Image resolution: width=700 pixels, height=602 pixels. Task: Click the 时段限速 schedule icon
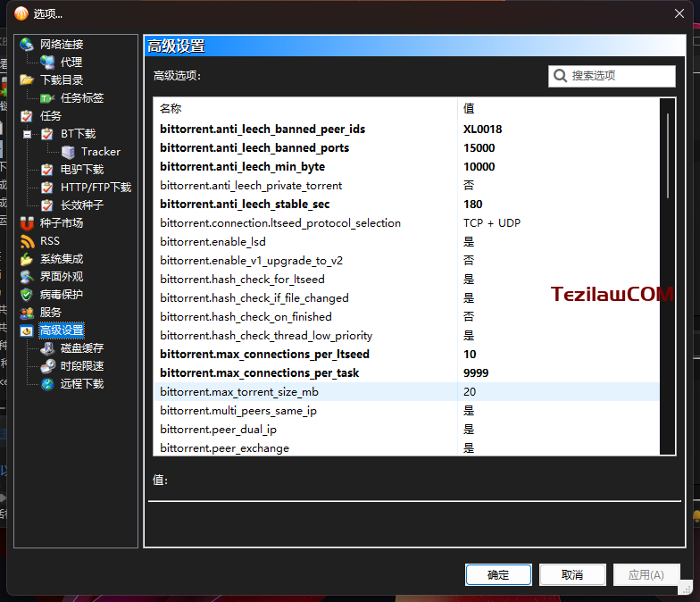(47, 366)
